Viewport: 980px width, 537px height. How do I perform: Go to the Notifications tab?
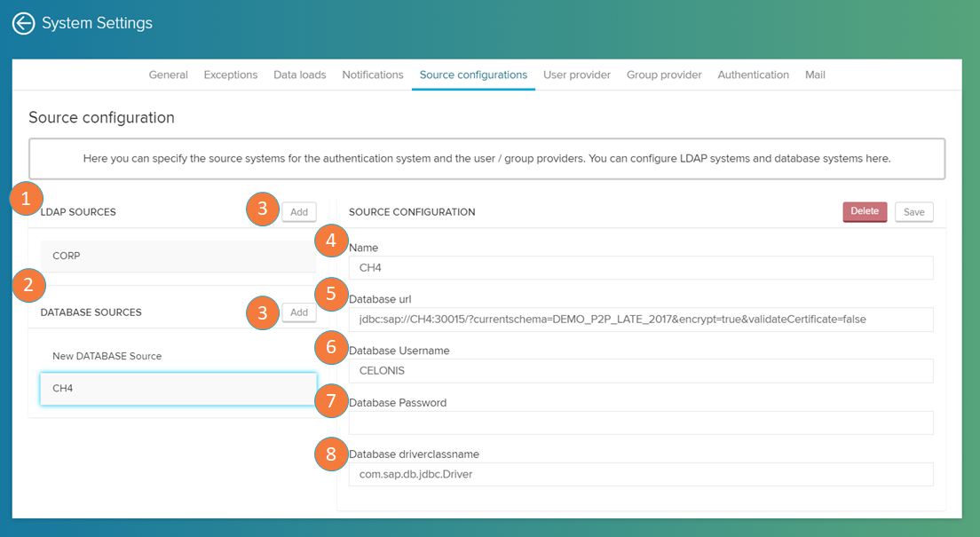373,75
